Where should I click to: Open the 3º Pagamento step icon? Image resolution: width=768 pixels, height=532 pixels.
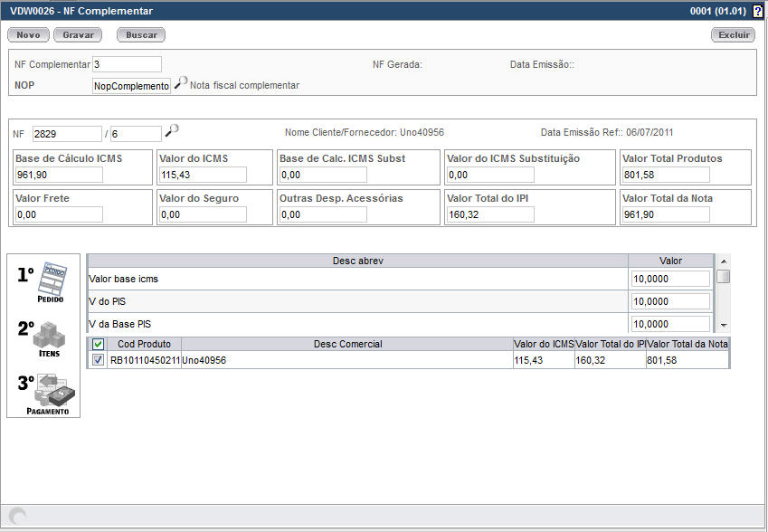coord(47,394)
